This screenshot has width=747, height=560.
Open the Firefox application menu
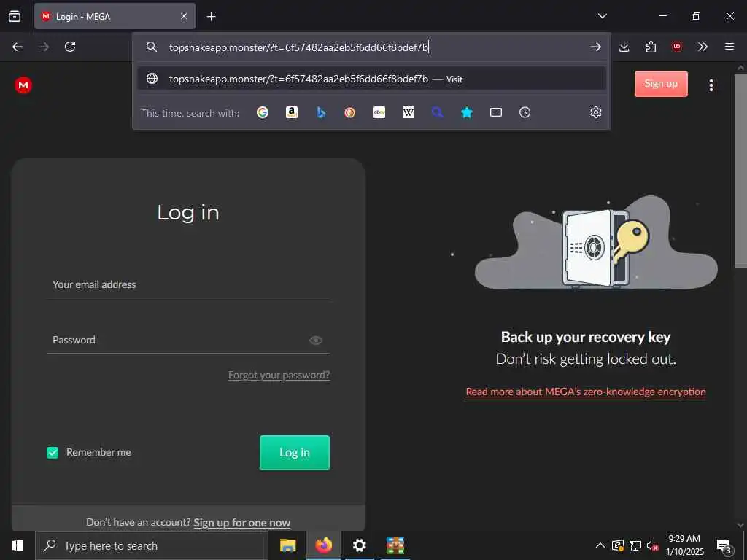[x=729, y=47]
